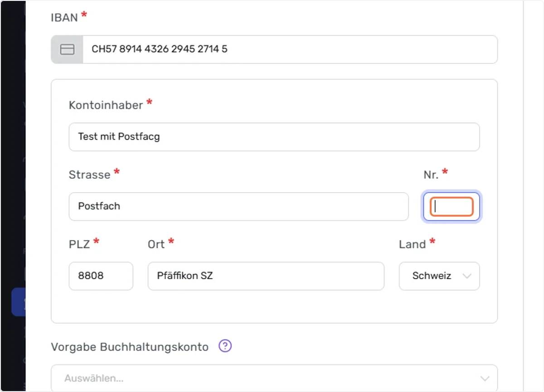Viewport: 544px width, 392px height.
Task: Click into the IBAN input field
Action: [x=290, y=49]
